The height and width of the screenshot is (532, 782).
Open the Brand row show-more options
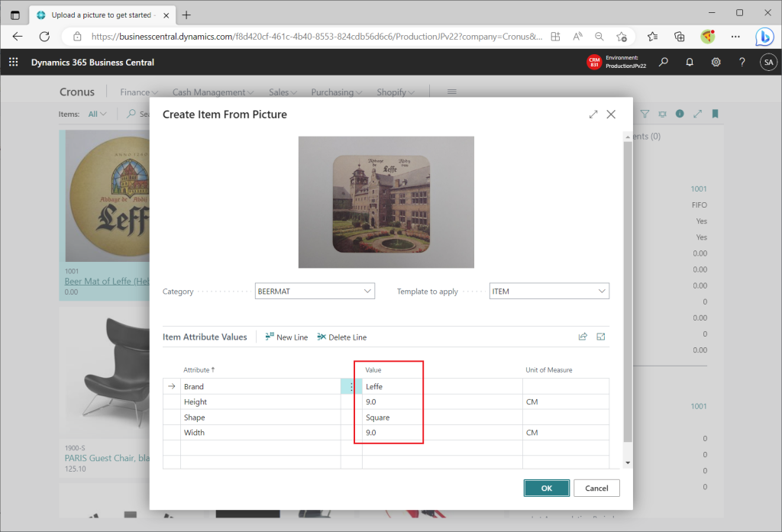click(x=351, y=386)
